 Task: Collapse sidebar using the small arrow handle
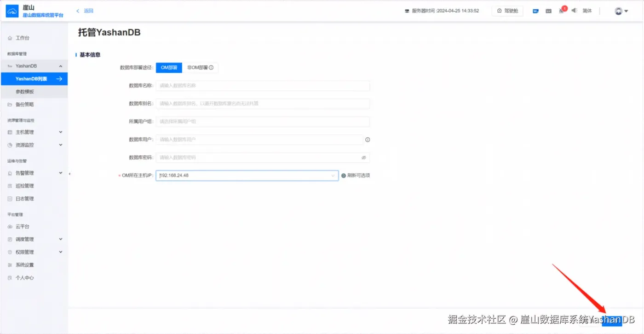[x=69, y=174]
